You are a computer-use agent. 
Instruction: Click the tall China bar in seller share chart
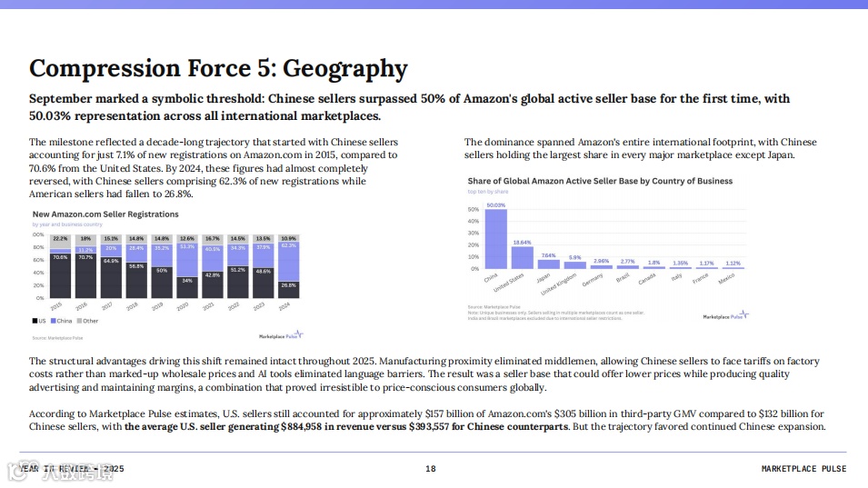[x=496, y=239]
